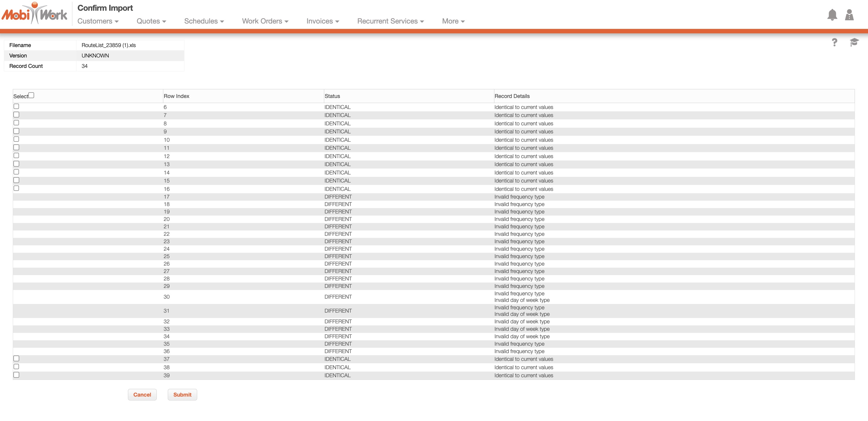Click the notifications bell icon
Viewport: 868px width, 421px height.
832,15
